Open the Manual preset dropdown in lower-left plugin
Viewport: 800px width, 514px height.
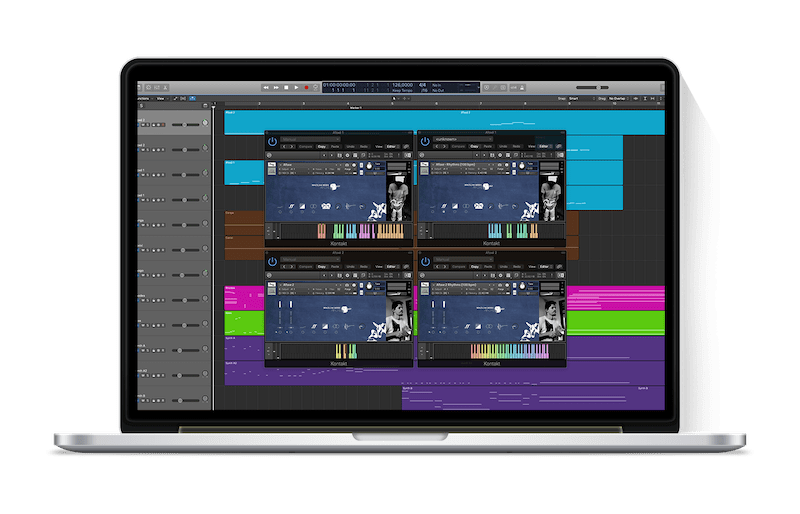(310, 260)
